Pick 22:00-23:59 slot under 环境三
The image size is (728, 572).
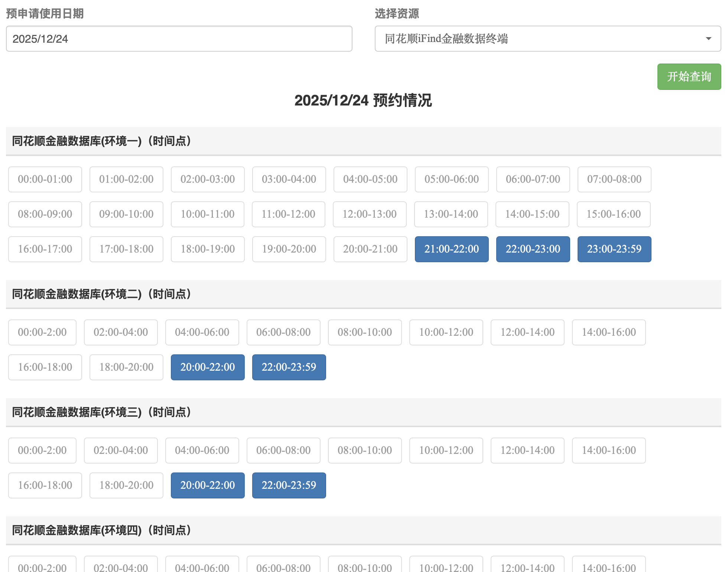click(289, 485)
